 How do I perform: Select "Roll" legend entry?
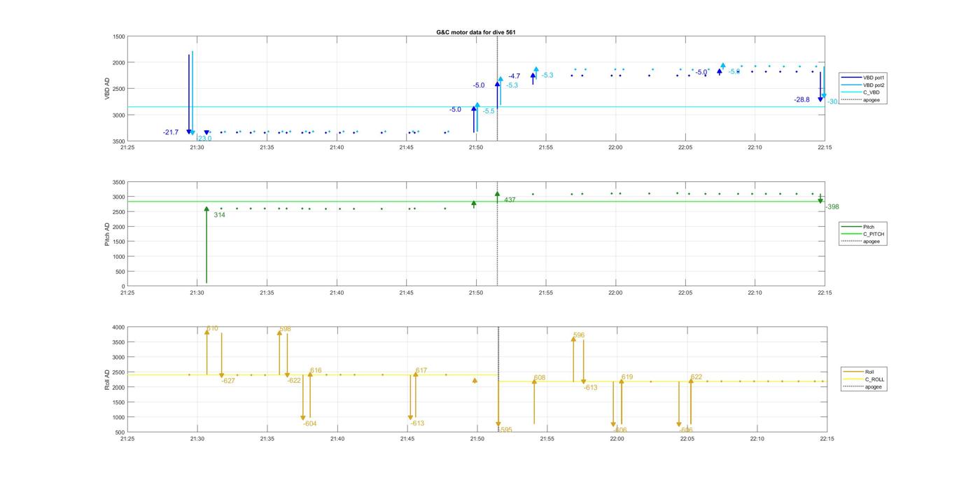tap(869, 372)
